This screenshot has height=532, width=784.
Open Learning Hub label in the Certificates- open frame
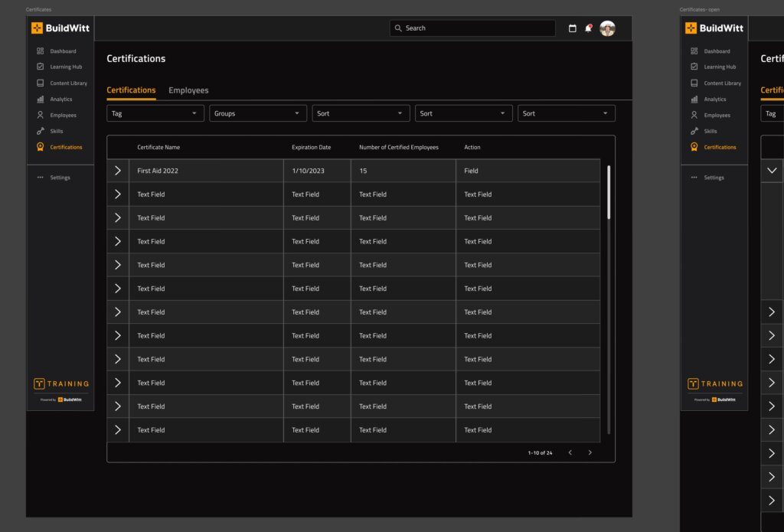pos(720,67)
